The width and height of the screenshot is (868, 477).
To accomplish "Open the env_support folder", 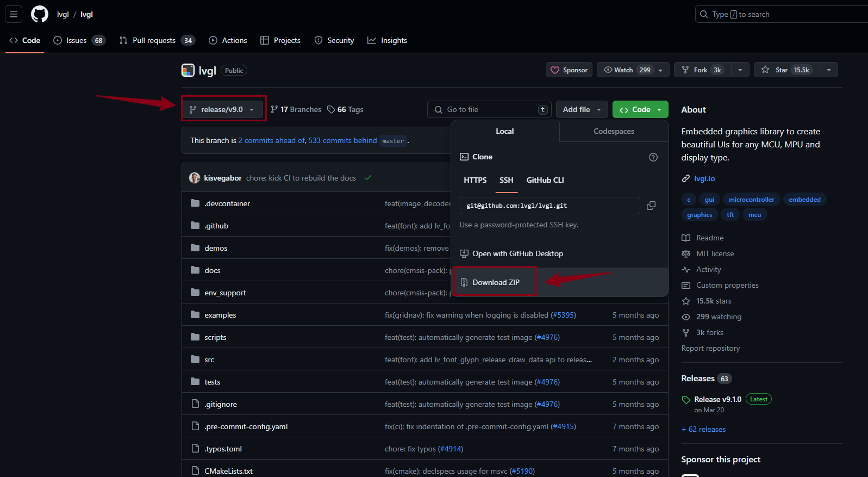I will click(225, 293).
